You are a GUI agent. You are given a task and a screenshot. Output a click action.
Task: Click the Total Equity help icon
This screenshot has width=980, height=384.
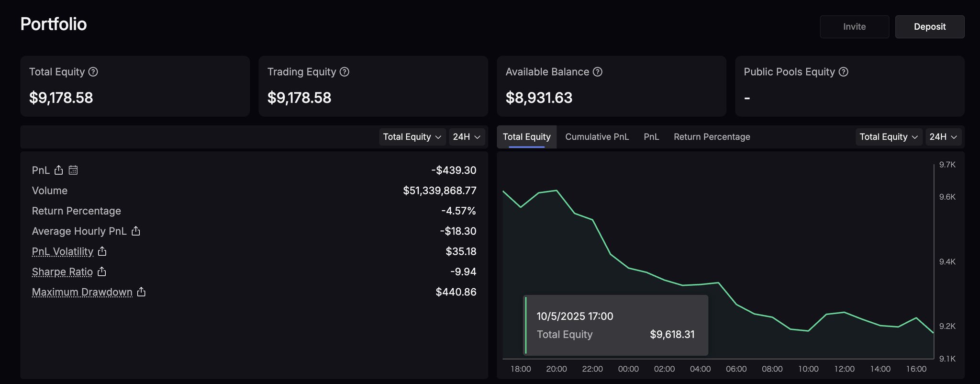93,72
